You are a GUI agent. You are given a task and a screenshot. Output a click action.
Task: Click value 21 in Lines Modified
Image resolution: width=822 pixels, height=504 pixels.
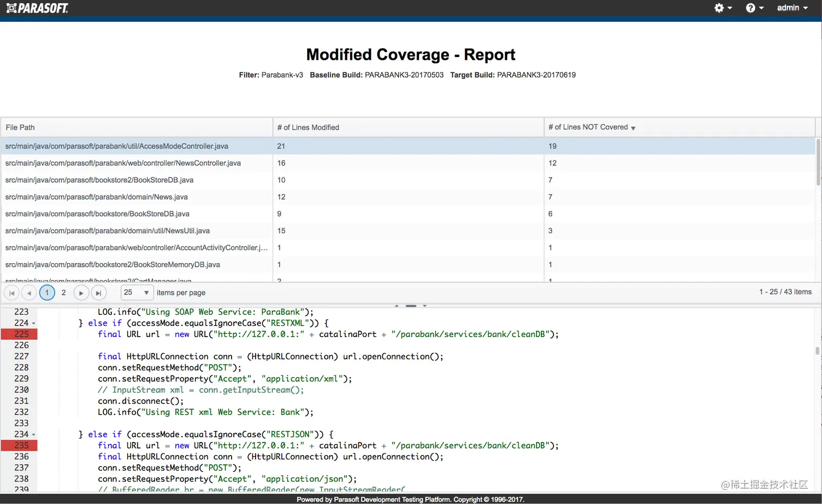pos(281,146)
